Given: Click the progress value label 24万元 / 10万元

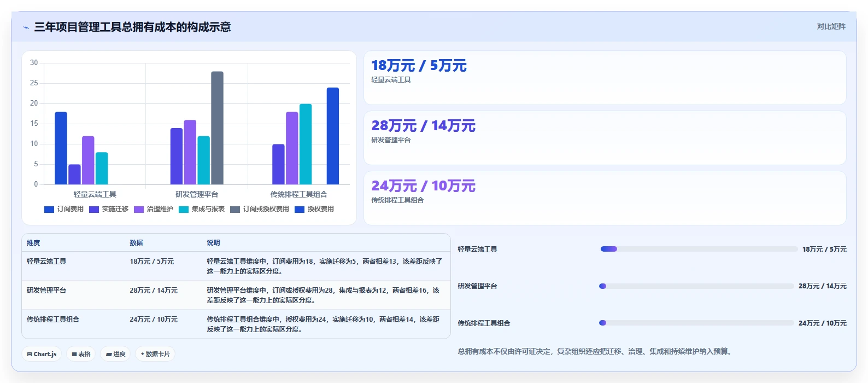Looking at the screenshot, I should click(x=823, y=323).
